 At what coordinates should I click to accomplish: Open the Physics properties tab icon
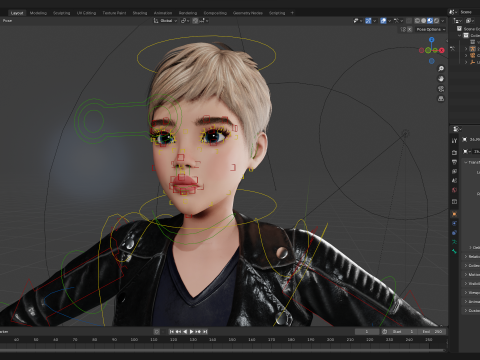tap(454, 223)
